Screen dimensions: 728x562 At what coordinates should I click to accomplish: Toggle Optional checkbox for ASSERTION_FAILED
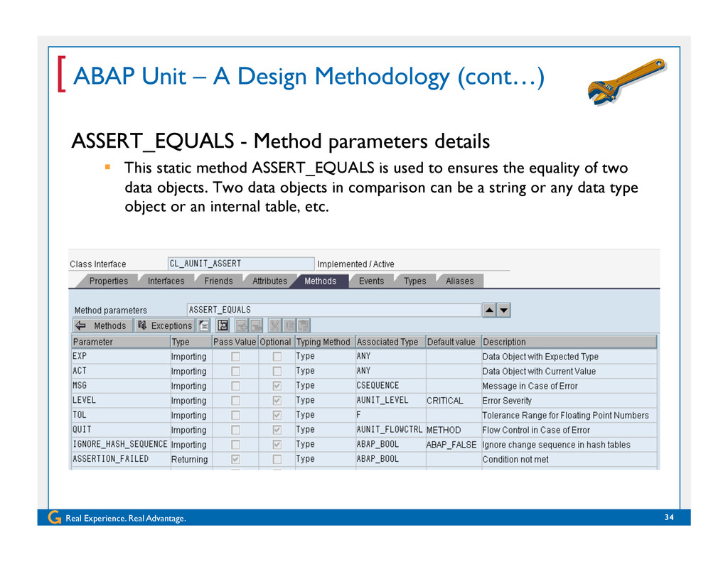pyautogui.click(x=277, y=459)
